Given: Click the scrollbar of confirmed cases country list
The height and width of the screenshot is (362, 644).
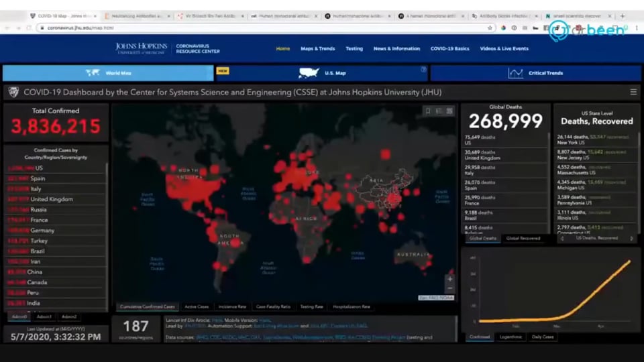Looking at the screenshot, I should tap(107, 236).
